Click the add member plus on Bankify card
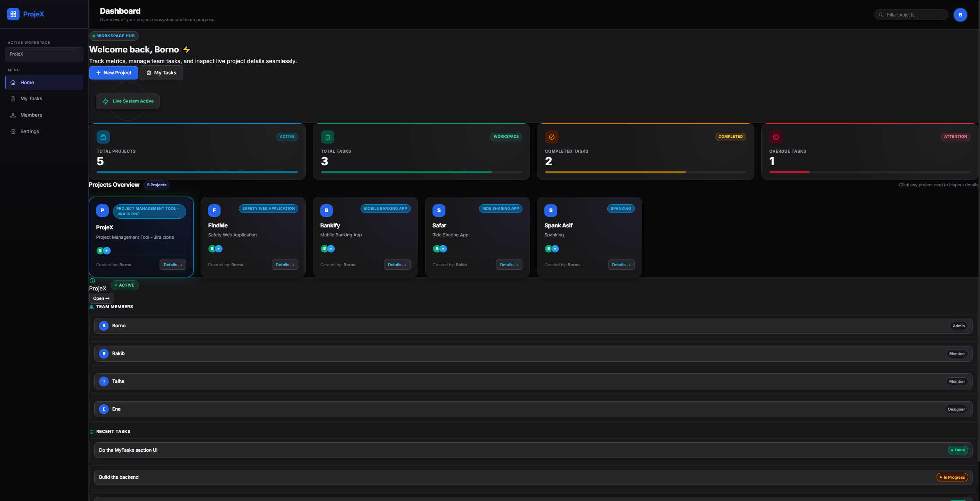The height and width of the screenshot is (501, 980). pyautogui.click(x=331, y=249)
